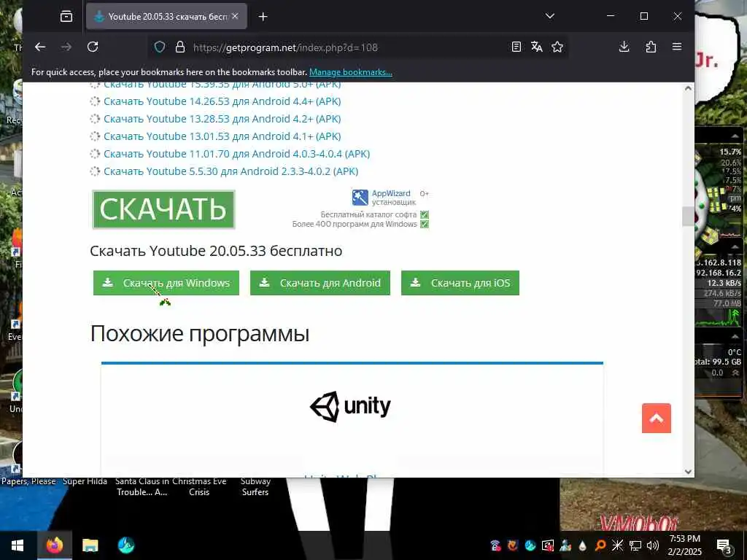The width and height of the screenshot is (747, 560).
Task: Toggle Более 400 программ checkbox
Action: (x=425, y=225)
